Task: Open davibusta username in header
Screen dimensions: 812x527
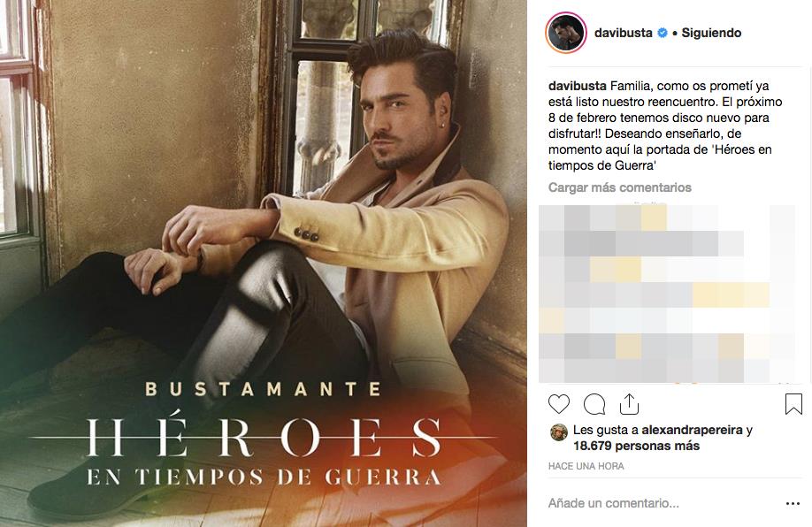Action: [x=623, y=33]
